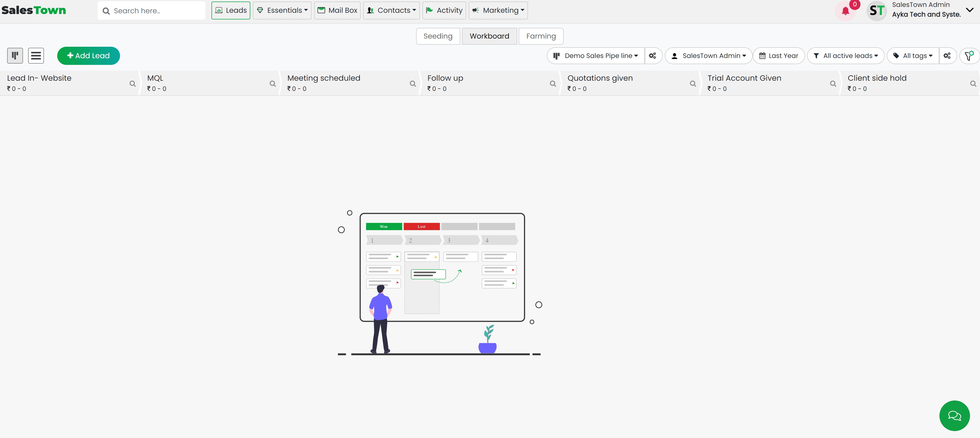
Task: Open the advanced filter funnel icon
Action: pyautogui.click(x=969, y=56)
